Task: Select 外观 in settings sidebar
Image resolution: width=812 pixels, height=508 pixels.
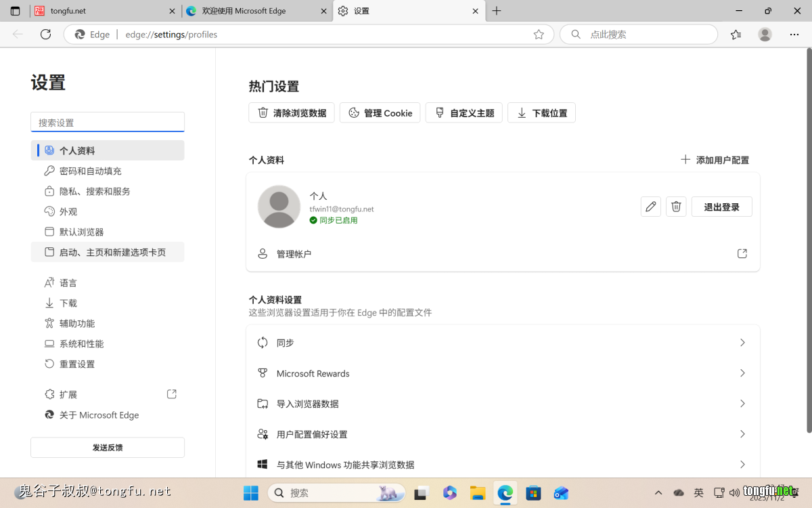Action: pos(68,212)
